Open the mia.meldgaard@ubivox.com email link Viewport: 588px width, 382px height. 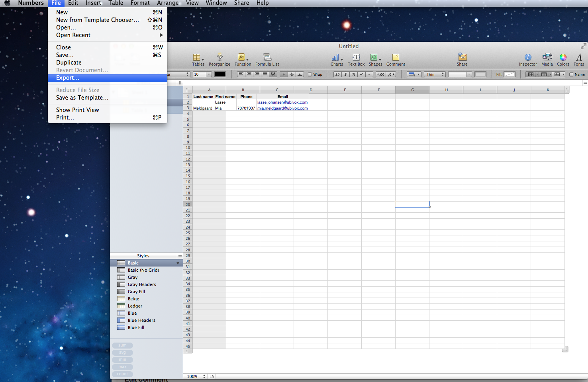pos(282,108)
